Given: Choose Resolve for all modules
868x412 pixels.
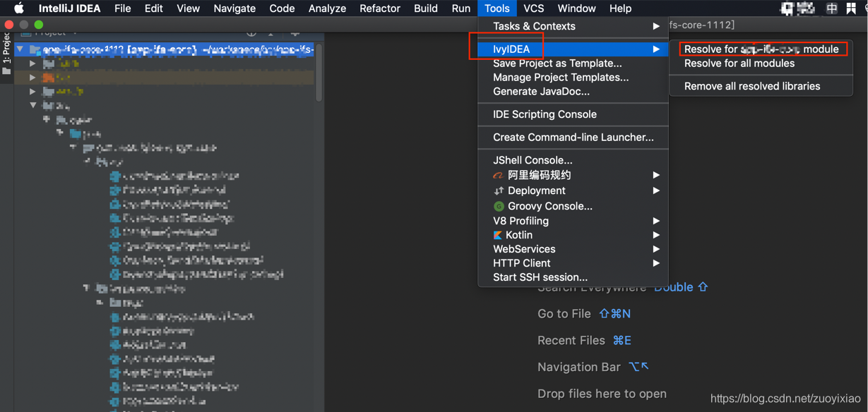Looking at the screenshot, I should [761, 63].
